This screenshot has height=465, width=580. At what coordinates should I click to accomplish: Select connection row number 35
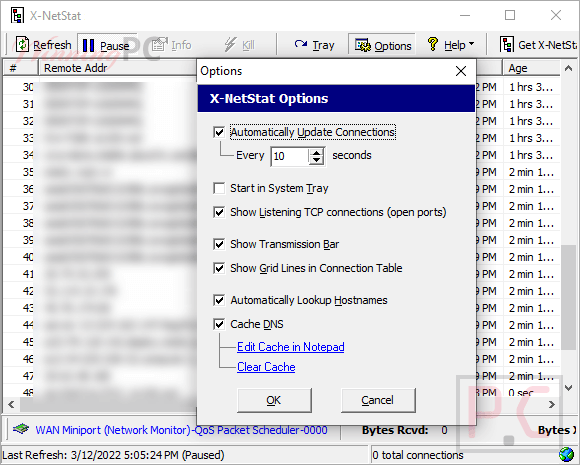tap(28, 172)
